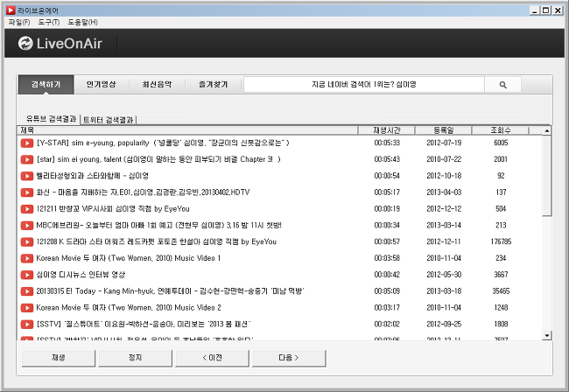Sort list by 등록일 column header
Image resolution: width=569 pixels, height=392 pixels.
tap(444, 130)
